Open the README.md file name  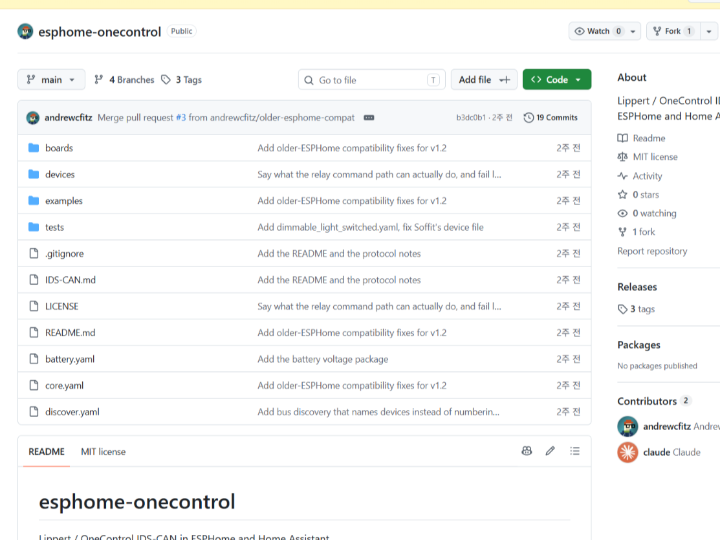click(x=70, y=333)
